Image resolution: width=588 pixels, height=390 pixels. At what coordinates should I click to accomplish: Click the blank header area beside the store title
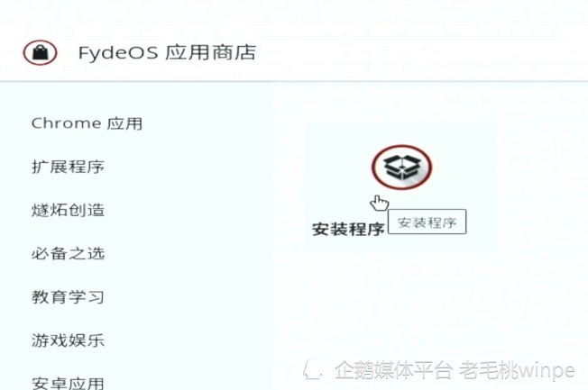[x=420, y=52]
